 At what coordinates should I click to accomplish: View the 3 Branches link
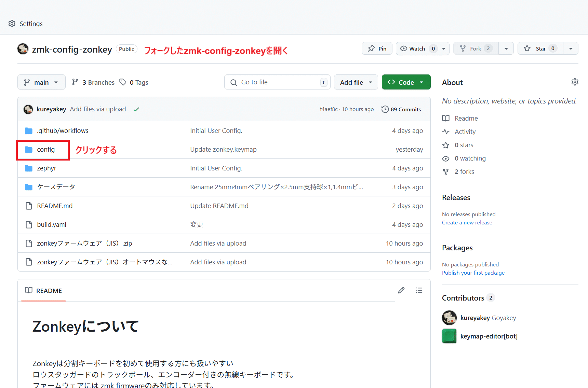click(93, 82)
